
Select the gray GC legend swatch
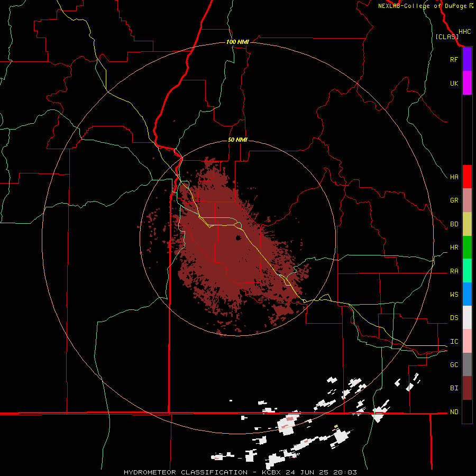(x=467, y=364)
